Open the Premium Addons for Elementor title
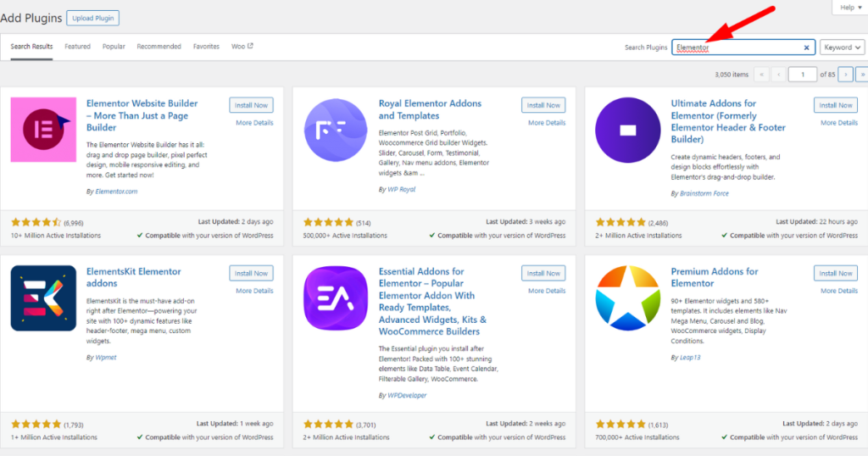The width and height of the screenshot is (868, 456). pyautogui.click(x=714, y=277)
